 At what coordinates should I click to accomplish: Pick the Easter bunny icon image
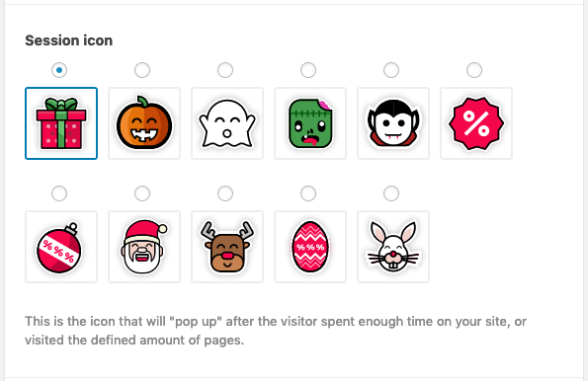(393, 247)
